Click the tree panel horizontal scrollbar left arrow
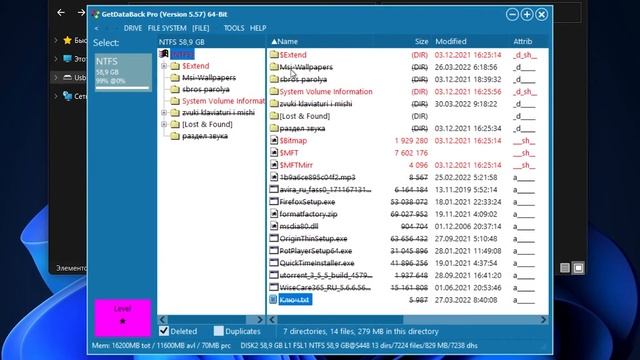Viewport: 640px width, 360px height. pyautogui.click(x=162, y=320)
